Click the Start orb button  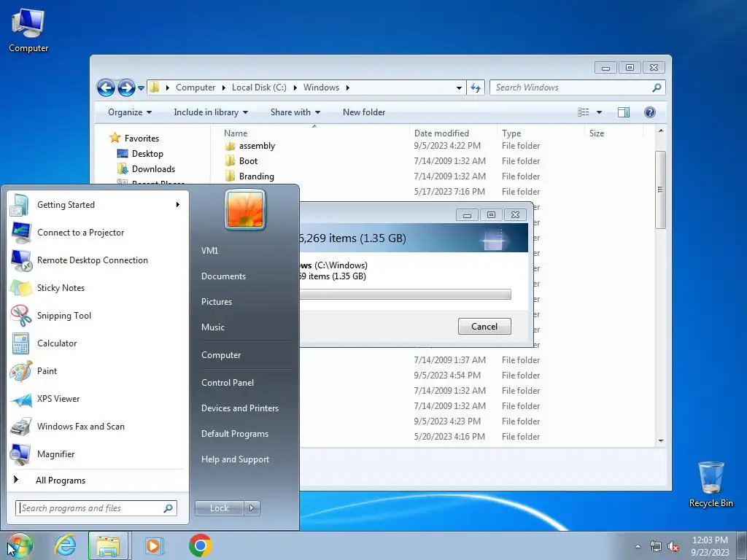(19, 545)
